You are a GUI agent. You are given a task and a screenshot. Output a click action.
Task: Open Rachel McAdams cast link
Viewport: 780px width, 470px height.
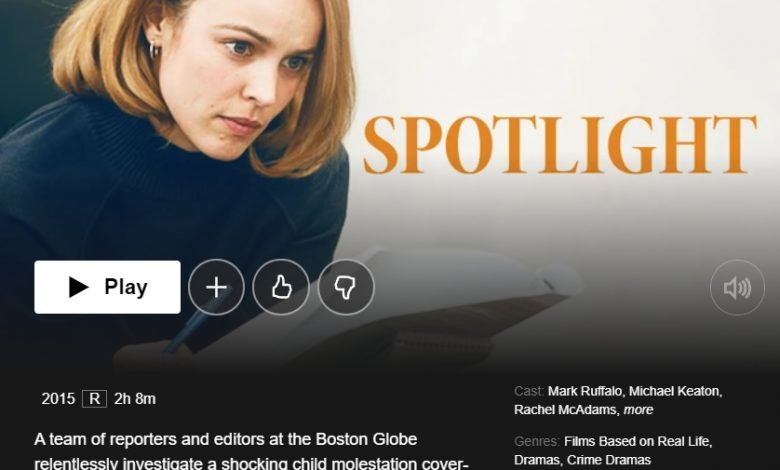(x=566, y=410)
